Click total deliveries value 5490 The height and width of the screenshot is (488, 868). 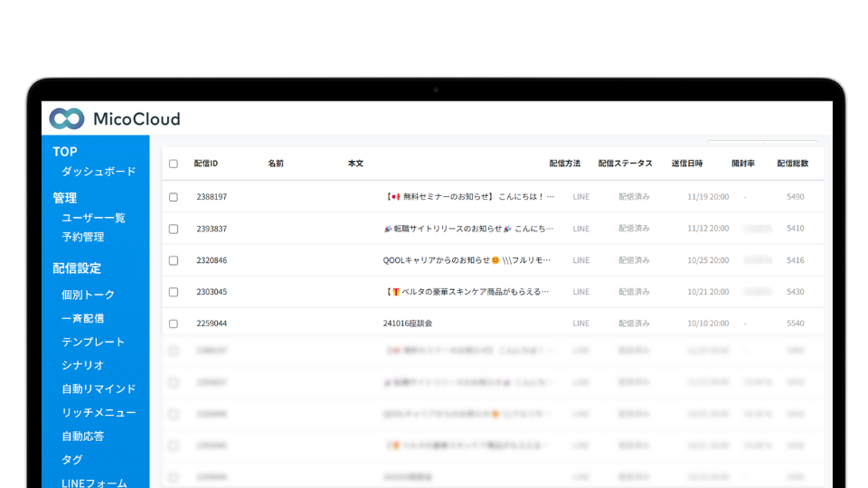(x=796, y=197)
